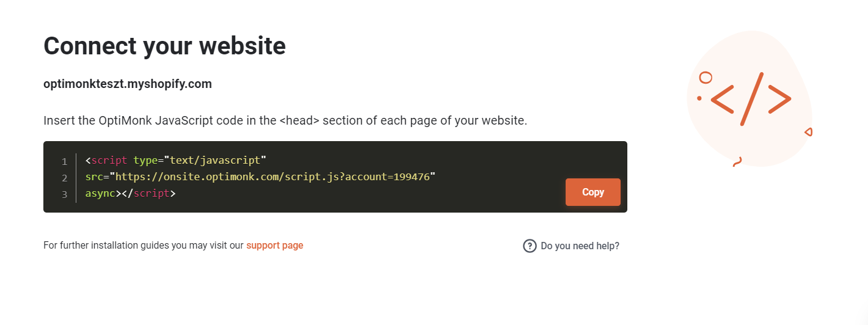Click line number 3 in the code block

click(64, 194)
